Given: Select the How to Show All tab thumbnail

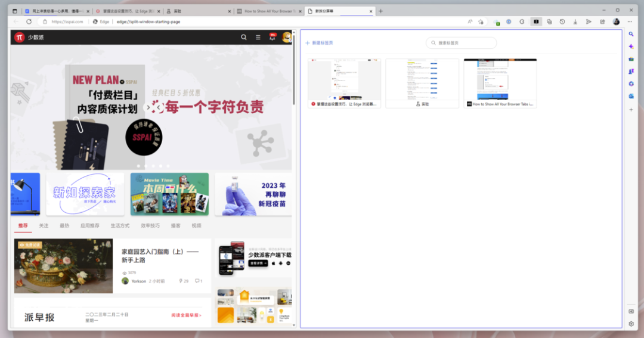Looking at the screenshot, I should tap(500, 83).
